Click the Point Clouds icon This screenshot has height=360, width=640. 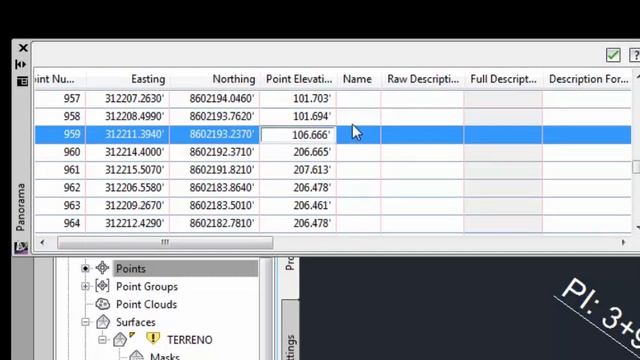102,304
